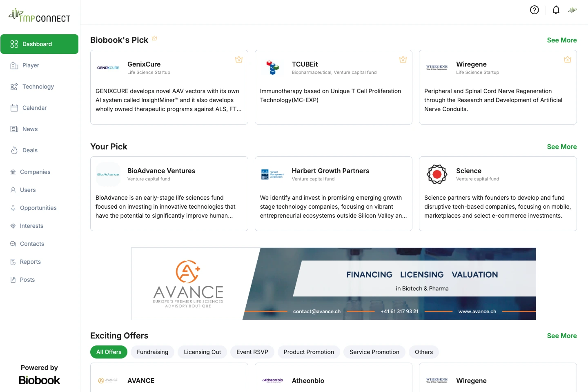Select the Fundraising filter tab

[153, 352]
